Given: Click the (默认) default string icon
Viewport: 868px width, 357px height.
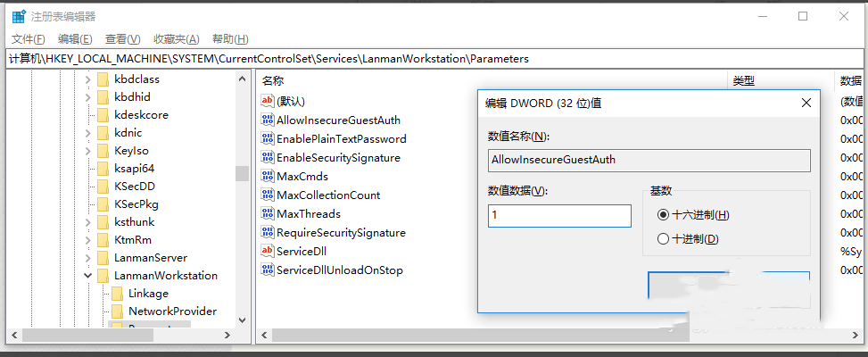Looking at the screenshot, I should click(268, 101).
